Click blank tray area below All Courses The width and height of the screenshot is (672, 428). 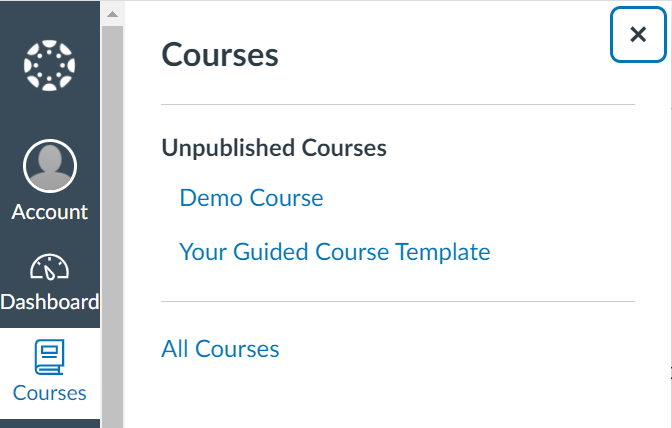click(x=397, y=395)
